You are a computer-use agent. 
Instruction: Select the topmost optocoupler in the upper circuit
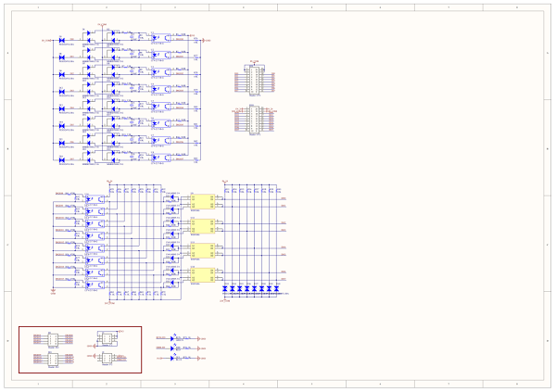click(161, 37)
